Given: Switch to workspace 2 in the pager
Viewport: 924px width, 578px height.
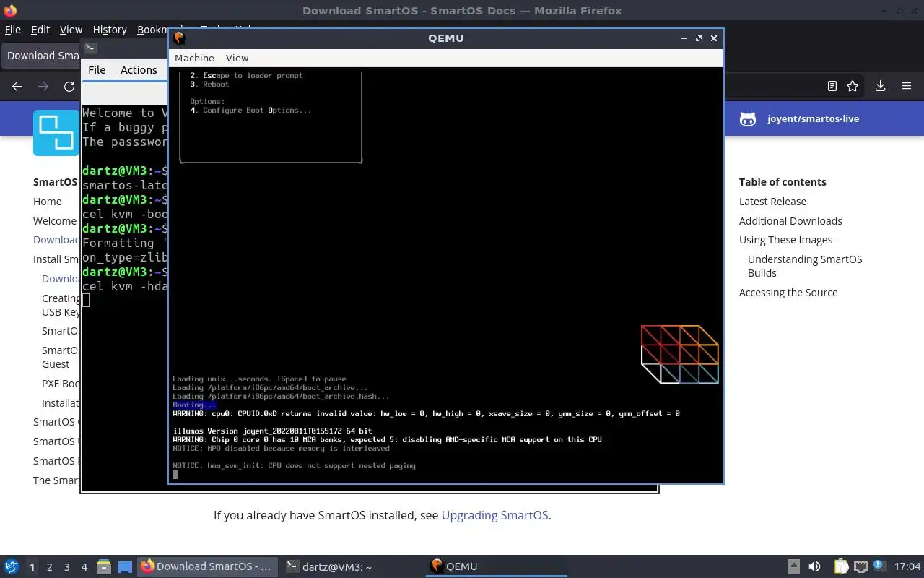Looking at the screenshot, I should [x=49, y=566].
